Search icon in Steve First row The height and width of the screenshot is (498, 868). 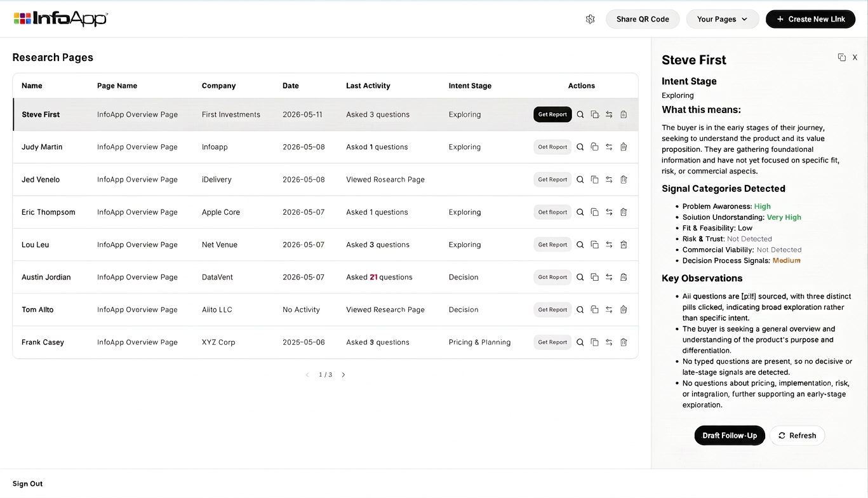pyautogui.click(x=580, y=114)
